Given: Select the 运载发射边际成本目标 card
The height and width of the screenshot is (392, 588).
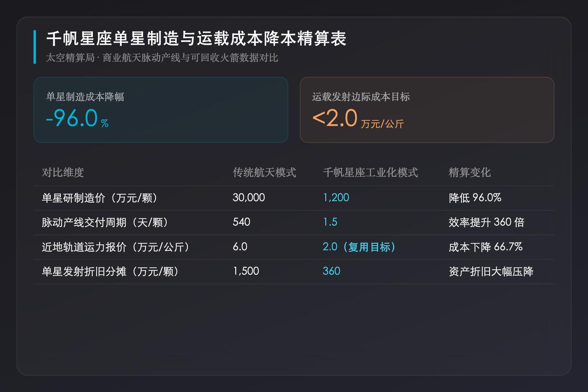Looking at the screenshot, I should click(427, 110).
